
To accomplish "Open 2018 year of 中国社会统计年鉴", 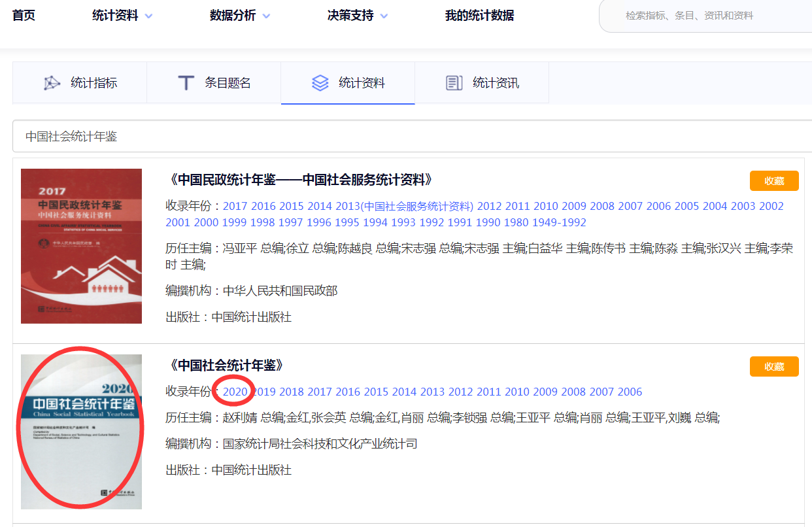I will (292, 392).
